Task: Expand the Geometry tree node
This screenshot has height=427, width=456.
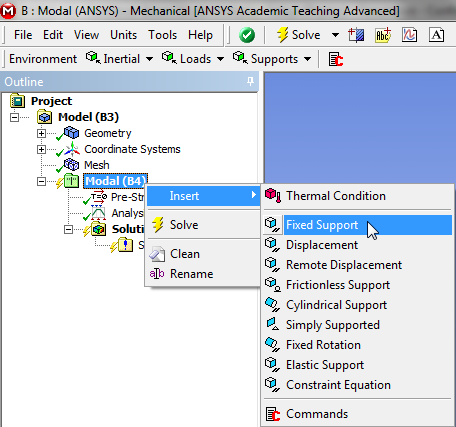Action: (41, 133)
